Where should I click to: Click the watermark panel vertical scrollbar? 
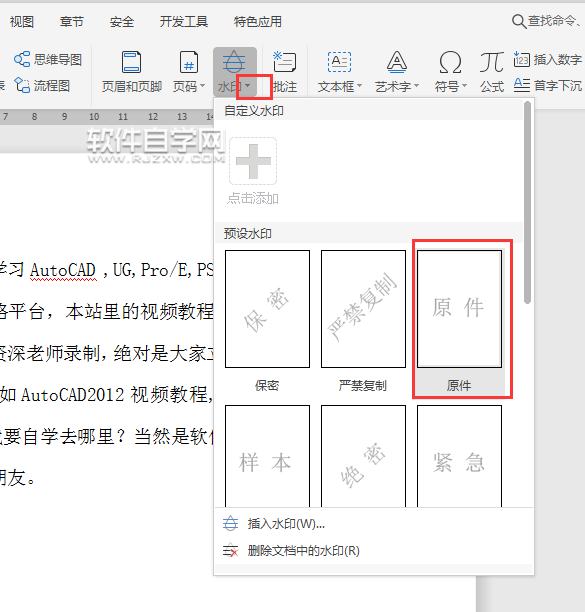pyautogui.click(x=528, y=202)
